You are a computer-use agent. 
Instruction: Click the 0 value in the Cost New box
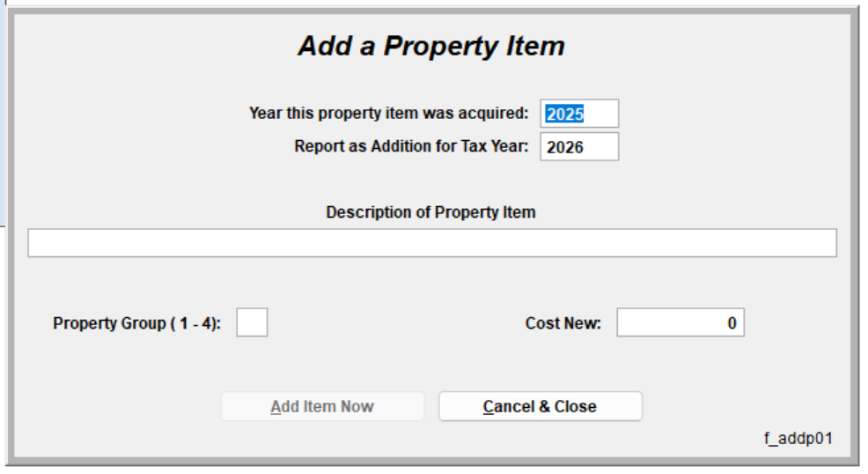coord(732,323)
